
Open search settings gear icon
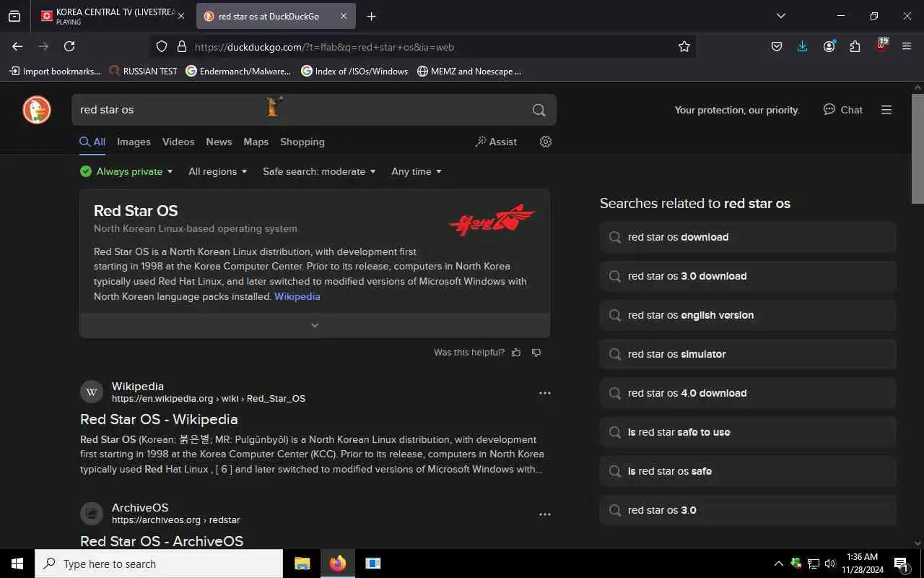pos(546,142)
